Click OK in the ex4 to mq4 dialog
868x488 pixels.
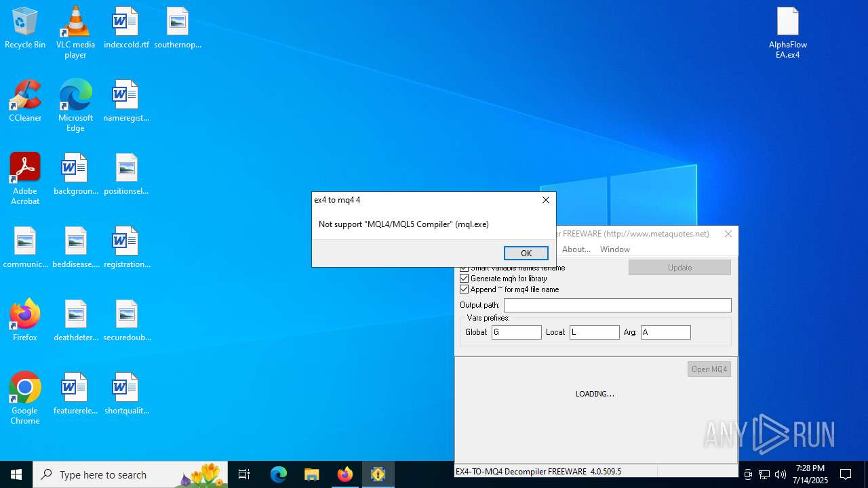[x=526, y=253]
